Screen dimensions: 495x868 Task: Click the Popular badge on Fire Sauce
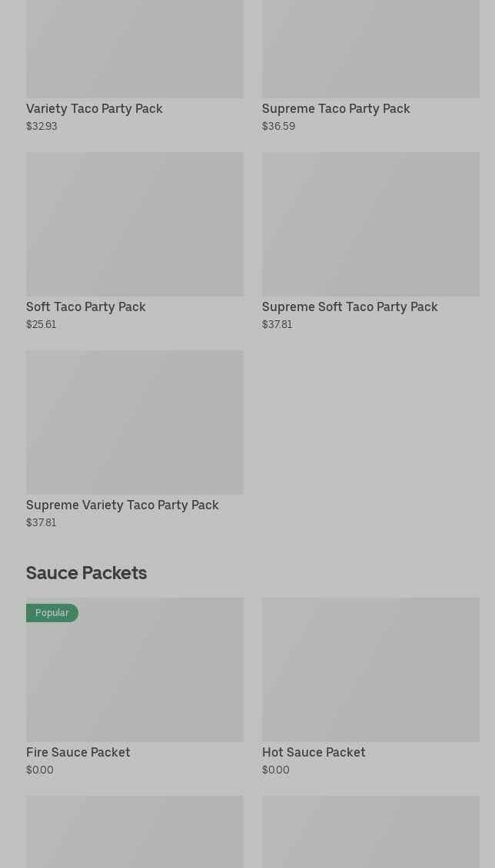click(52, 613)
